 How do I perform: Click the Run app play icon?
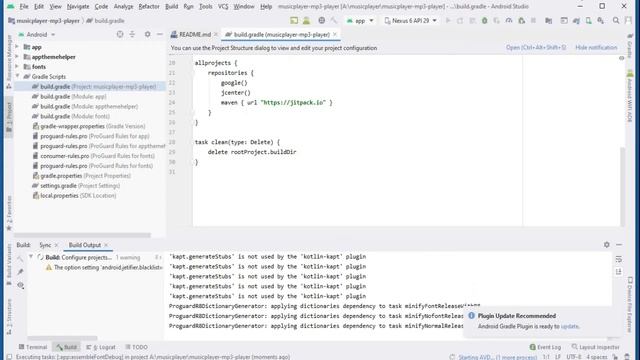coord(448,20)
